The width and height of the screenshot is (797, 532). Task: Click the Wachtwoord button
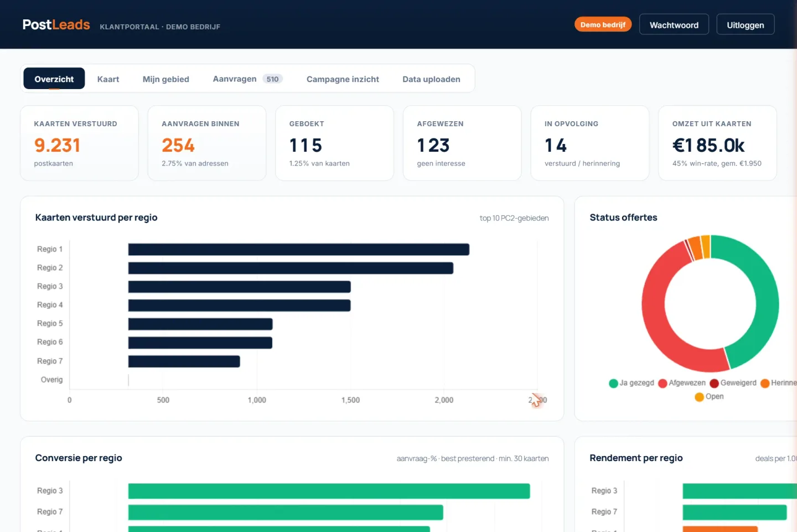(x=674, y=25)
